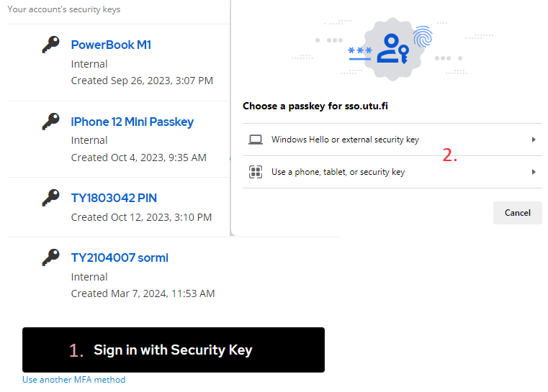This screenshot has height=392, width=548.
Task: Click the laptop icon for Windows Hello
Action: point(255,140)
